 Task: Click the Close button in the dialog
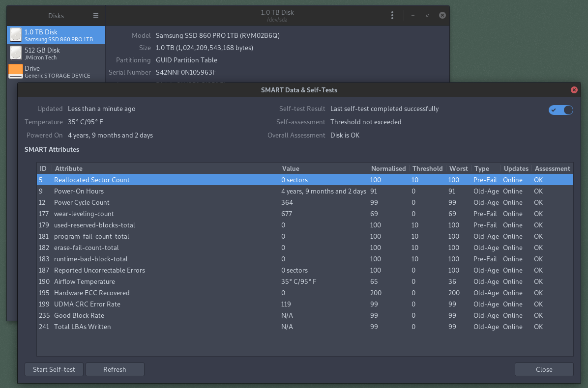click(544, 369)
